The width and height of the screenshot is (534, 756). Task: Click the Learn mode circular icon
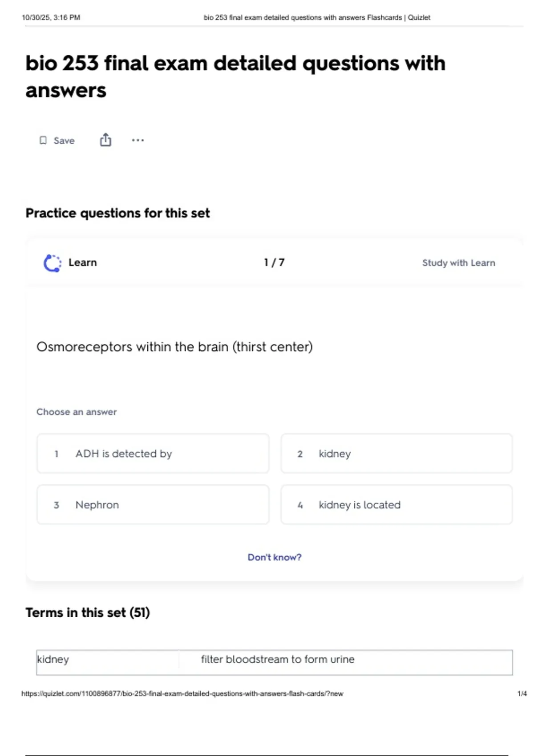click(53, 263)
